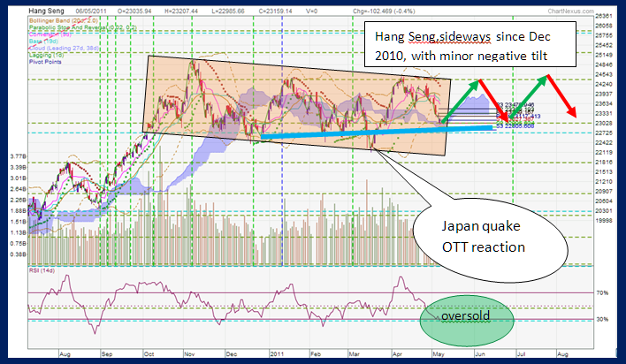Click the 23331 price axis label
This screenshot has height=364, width=626.
603,113
